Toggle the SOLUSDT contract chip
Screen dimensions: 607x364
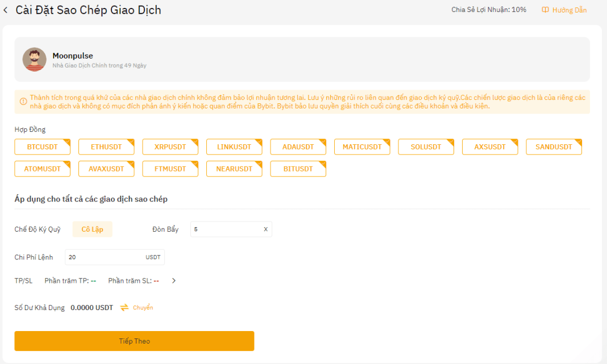(x=426, y=147)
